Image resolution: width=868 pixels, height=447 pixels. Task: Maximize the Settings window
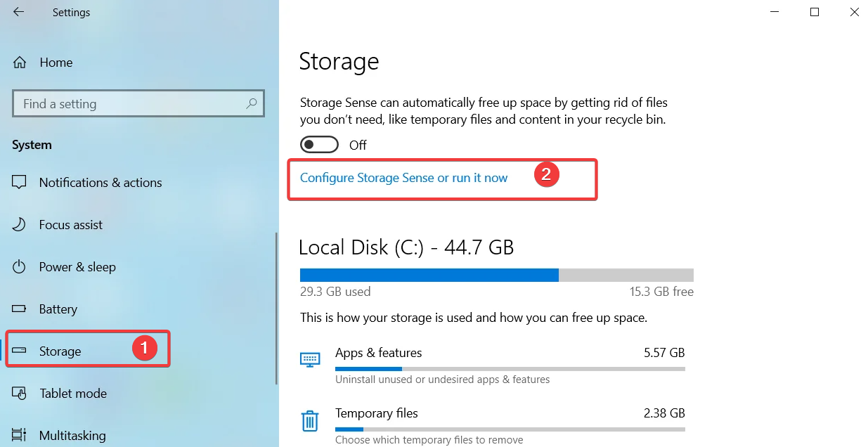click(x=815, y=12)
